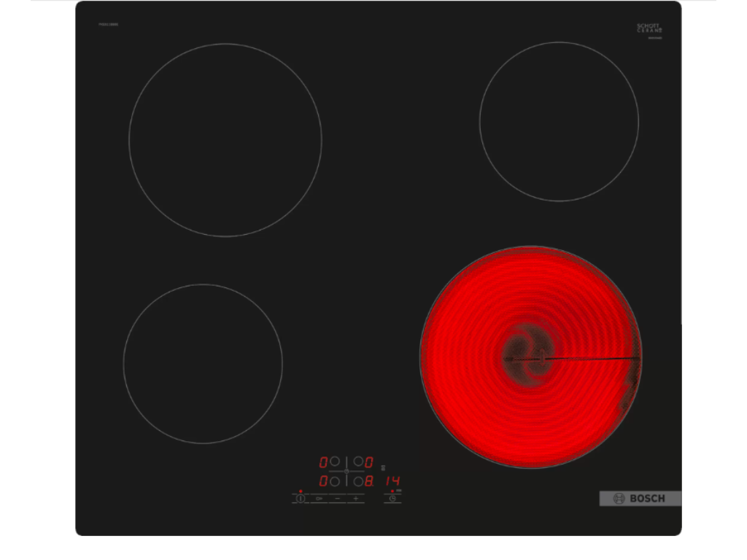
Task: Select the top-right zone selector circle
Action: click(x=358, y=462)
